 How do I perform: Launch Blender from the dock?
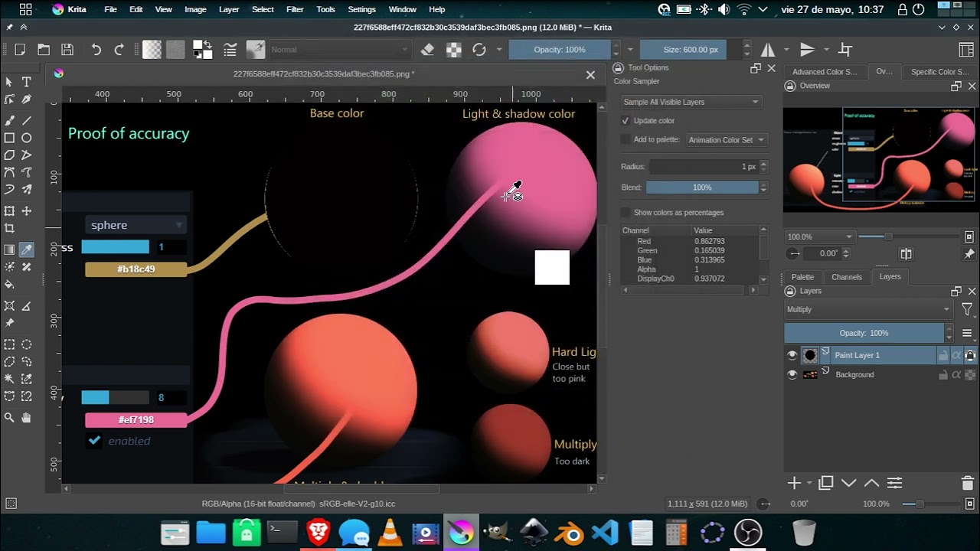tap(569, 533)
